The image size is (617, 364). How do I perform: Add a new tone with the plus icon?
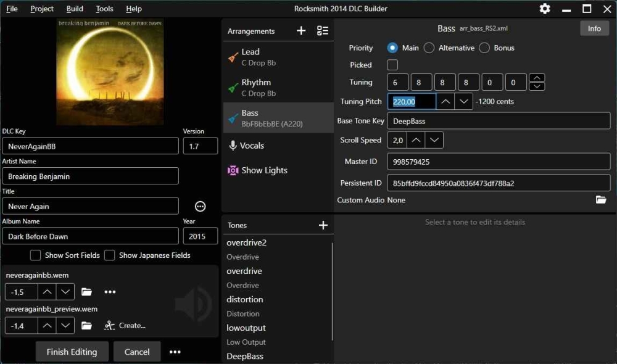(323, 225)
